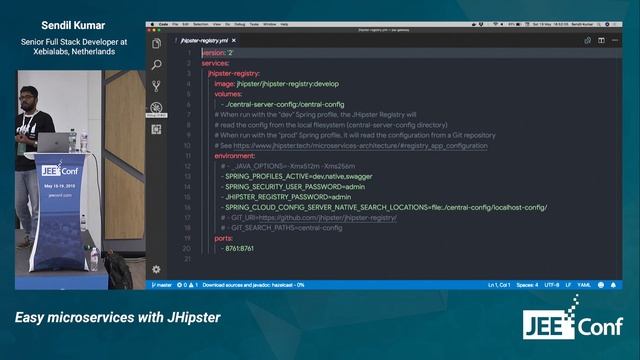640x360 pixels.
Task: Follow the github.com jhipster-registry link
Action: [327, 218]
